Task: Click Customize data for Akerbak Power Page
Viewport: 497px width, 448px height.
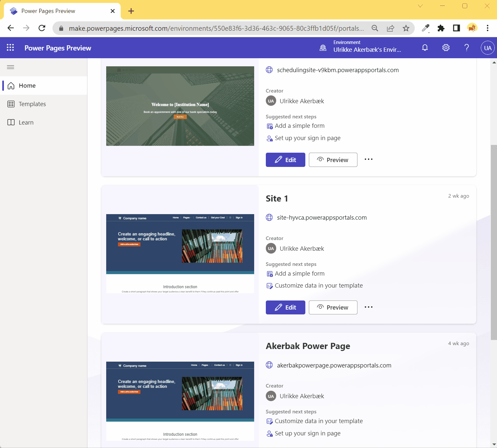Action: click(314, 421)
